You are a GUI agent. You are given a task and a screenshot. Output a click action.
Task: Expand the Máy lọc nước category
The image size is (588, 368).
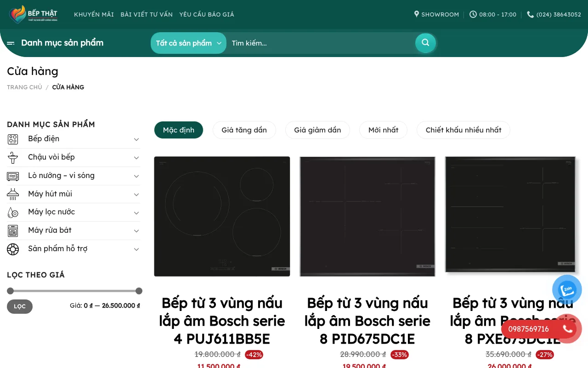(x=136, y=213)
